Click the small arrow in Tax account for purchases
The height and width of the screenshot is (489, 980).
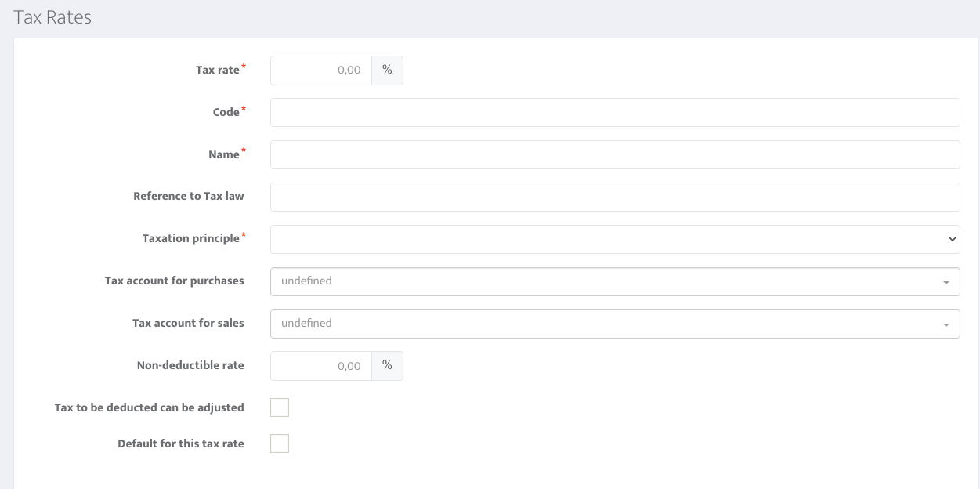point(946,282)
